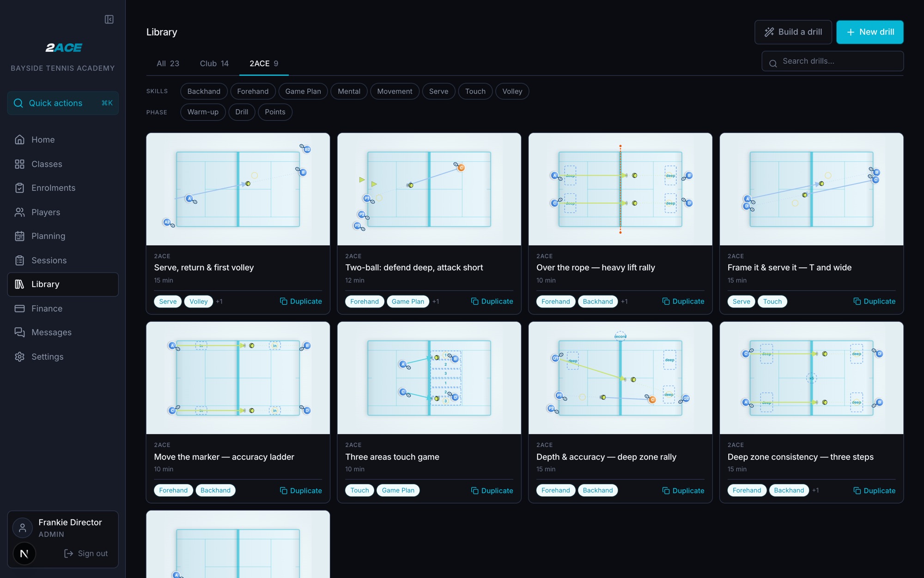Toggle the Backhand skill filter
The image size is (924, 578).
coord(204,92)
